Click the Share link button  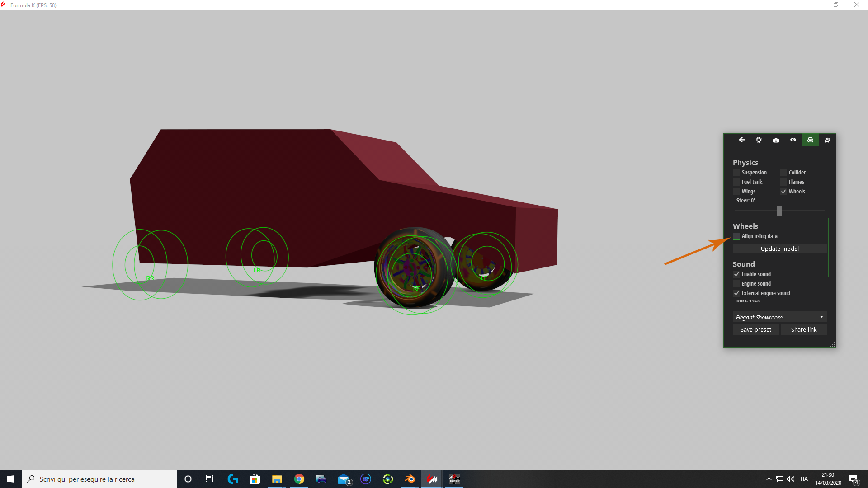[804, 330]
